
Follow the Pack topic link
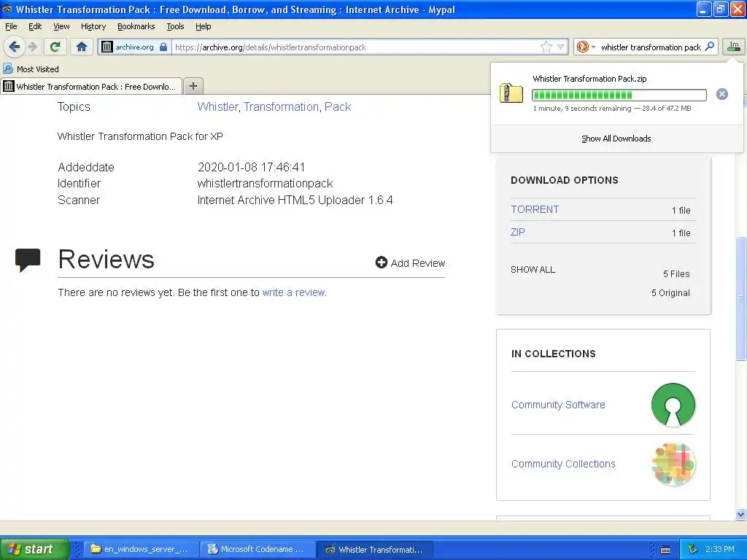pyautogui.click(x=338, y=106)
